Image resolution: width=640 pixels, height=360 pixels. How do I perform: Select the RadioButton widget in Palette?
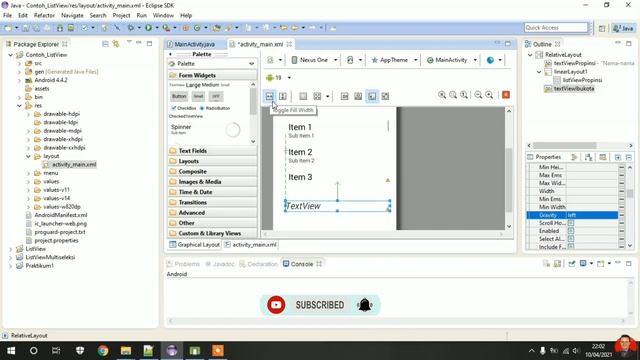[215, 108]
